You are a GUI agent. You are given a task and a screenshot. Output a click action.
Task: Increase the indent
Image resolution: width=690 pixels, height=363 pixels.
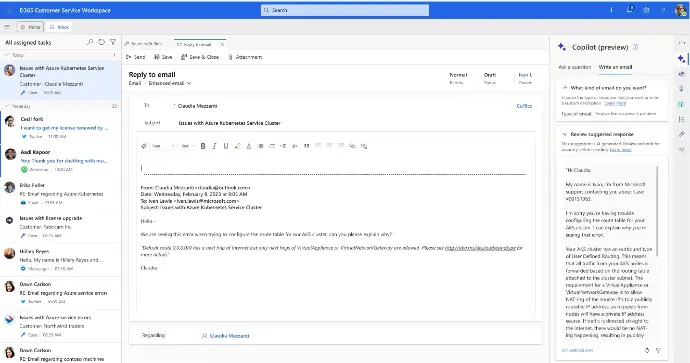295,146
